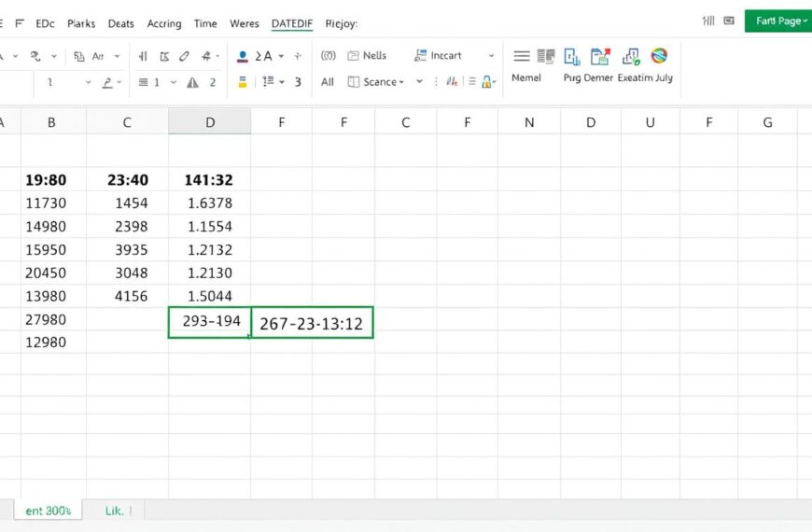Viewport: 812px width, 532px height.
Task: Expand the numbered list dropdown arrow
Action: 282,82
